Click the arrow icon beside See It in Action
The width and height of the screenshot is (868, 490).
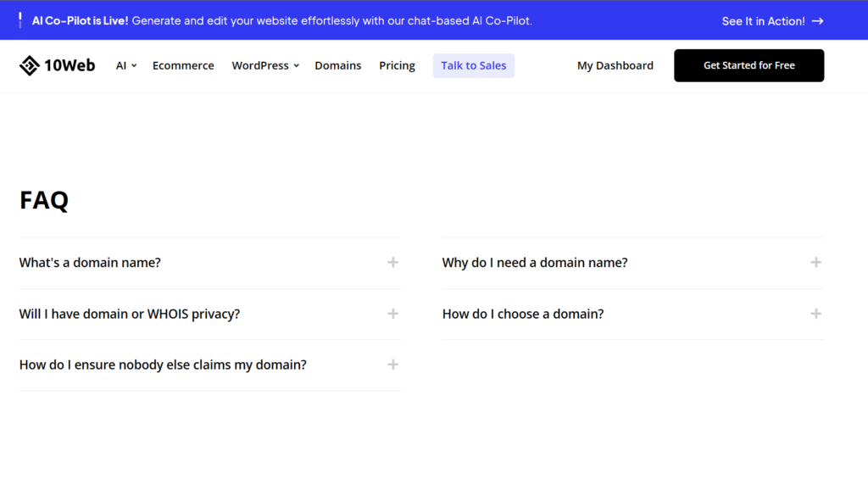pyautogui.click(x=818, y=21)
